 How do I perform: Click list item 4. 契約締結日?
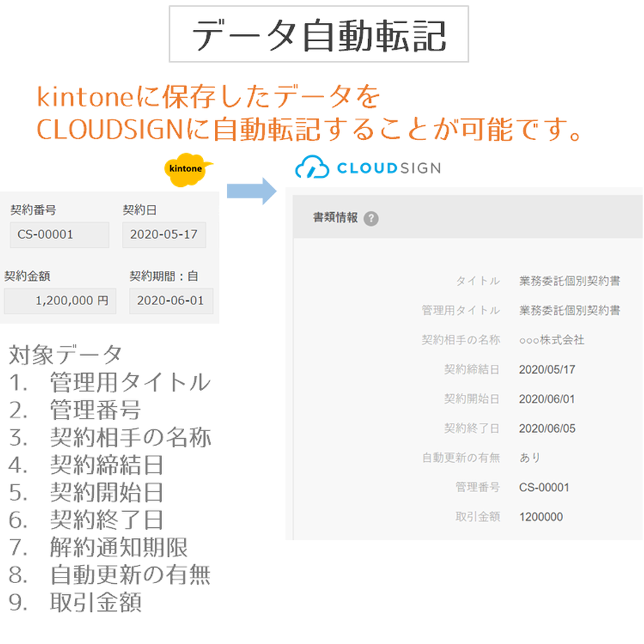tap(86, 465)
